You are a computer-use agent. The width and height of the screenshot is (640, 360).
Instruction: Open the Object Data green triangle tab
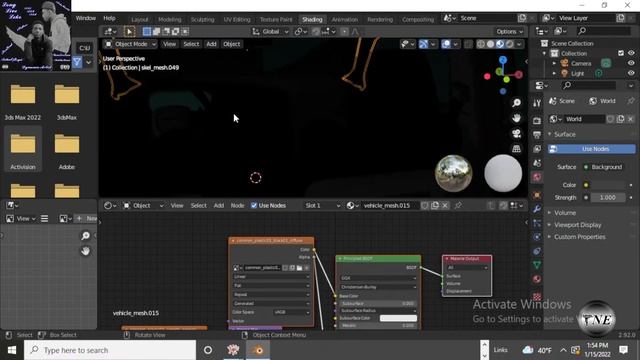point(537,265)
